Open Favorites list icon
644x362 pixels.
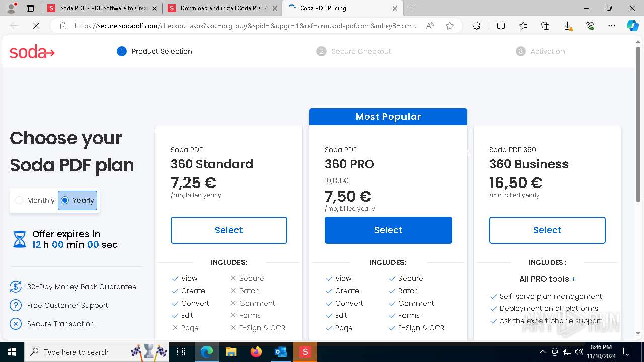click(523, 26)
